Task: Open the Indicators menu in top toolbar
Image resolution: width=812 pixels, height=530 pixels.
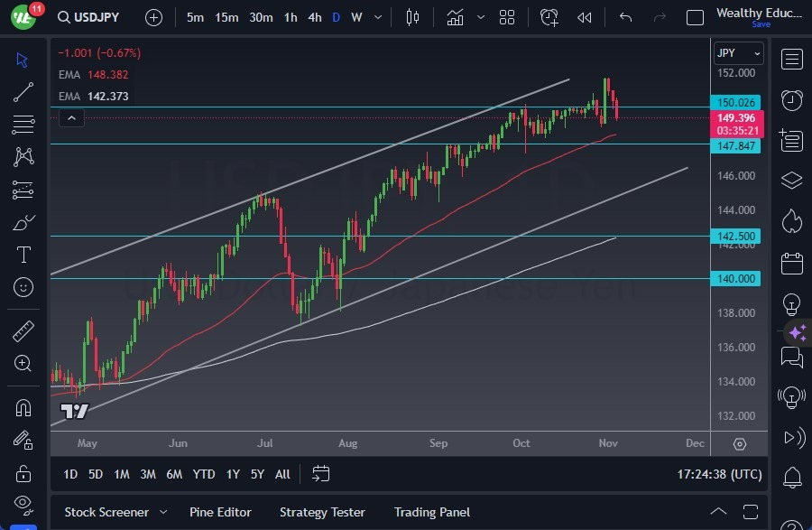Action: click(x=455, y=16)
